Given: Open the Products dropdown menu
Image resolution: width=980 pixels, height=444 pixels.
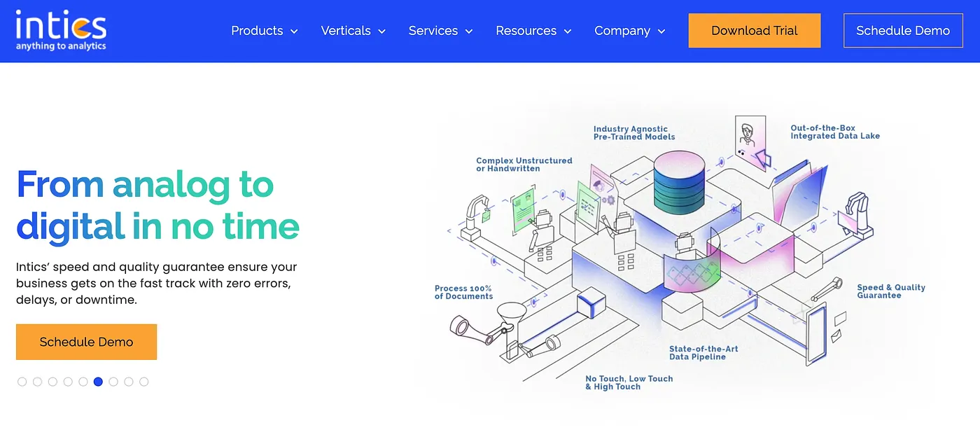Looking at the screenshot, I should point(265,31).
